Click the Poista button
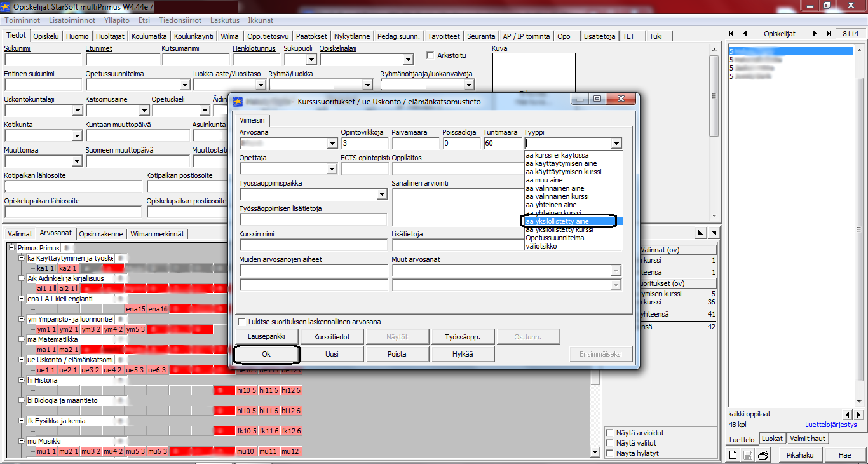868x464 pixels. 397,354
